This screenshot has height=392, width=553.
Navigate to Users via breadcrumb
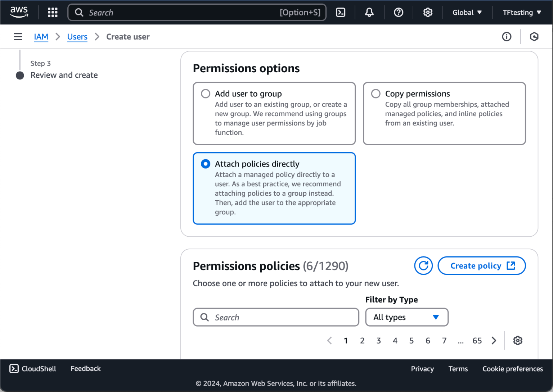tap(77, 36)
